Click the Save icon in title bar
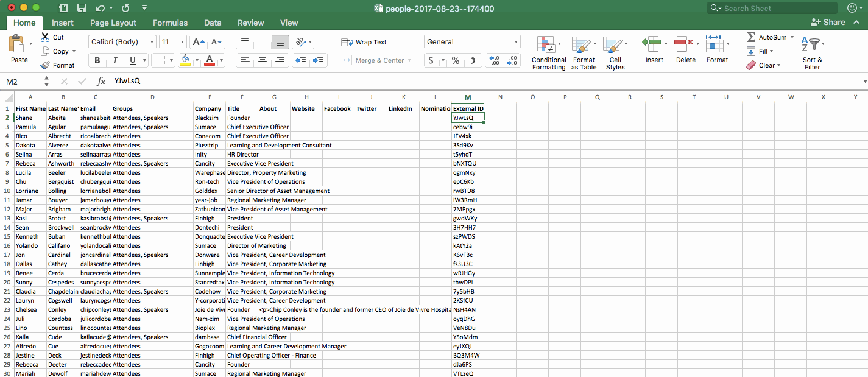The image size is (868, 377). [81, 8]
